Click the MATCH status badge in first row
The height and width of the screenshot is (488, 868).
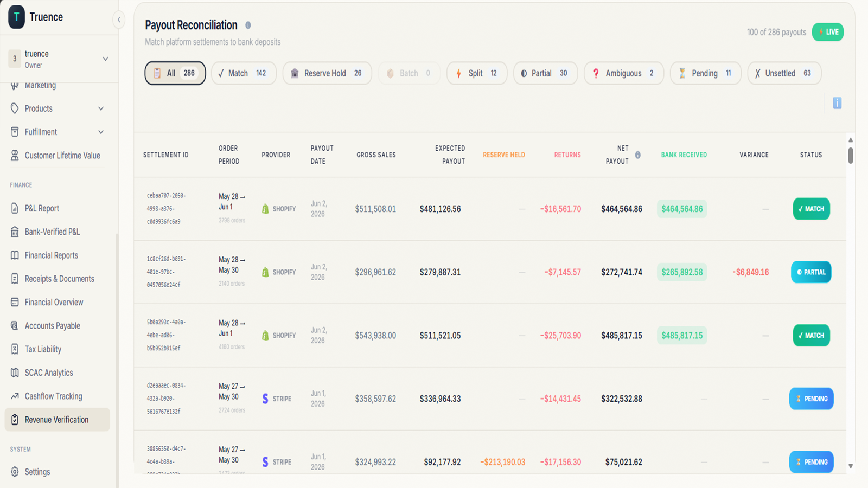point(811,209)
